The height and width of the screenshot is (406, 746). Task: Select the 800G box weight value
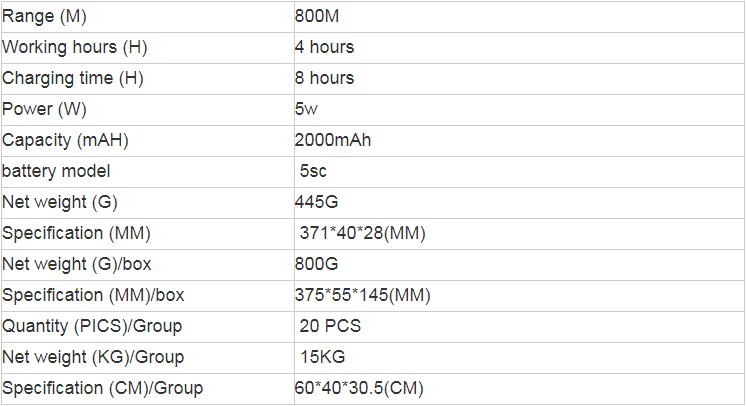point(316,264)
